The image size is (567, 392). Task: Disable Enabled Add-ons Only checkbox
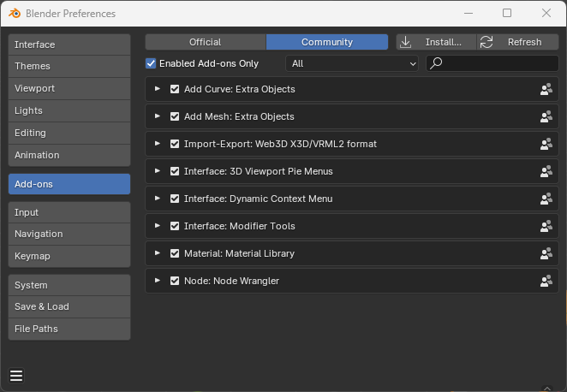click(151, 63)
